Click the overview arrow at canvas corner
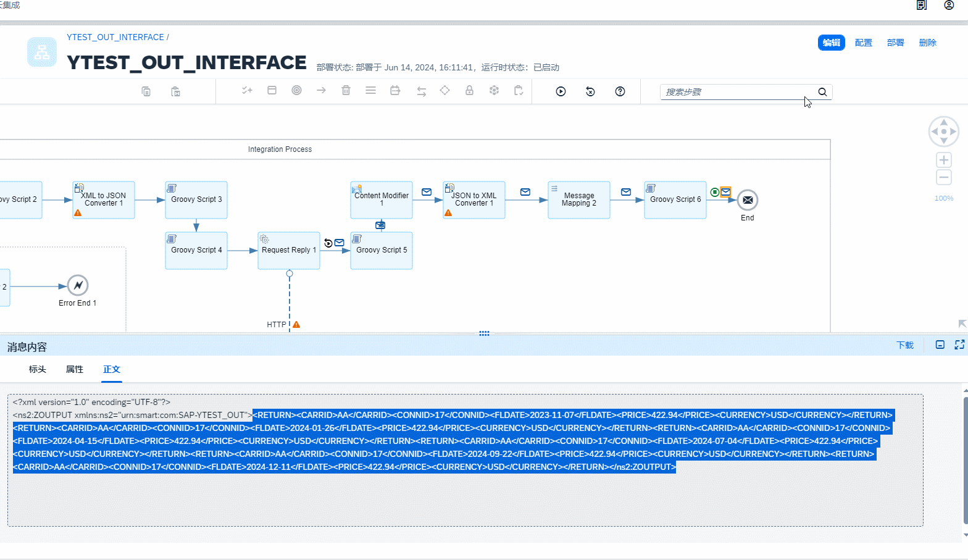Viewport: 968px width, 560px height. point(962,324)
